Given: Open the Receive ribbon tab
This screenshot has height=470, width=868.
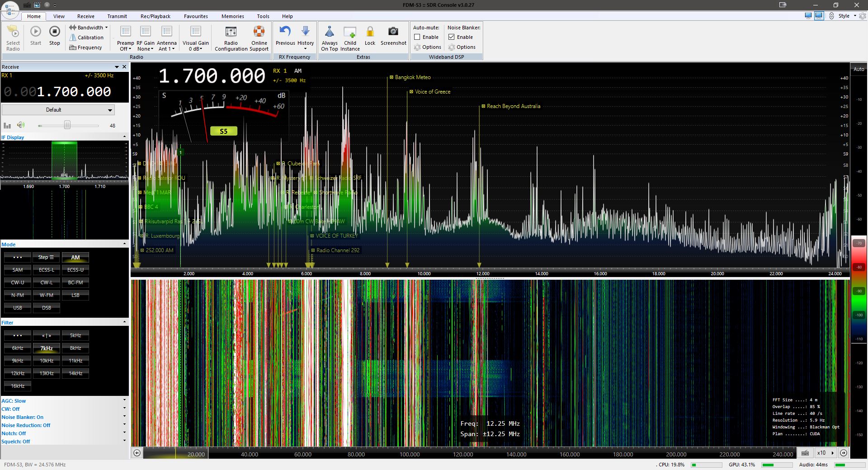Looking at the screenshot, I should (85, 16).
